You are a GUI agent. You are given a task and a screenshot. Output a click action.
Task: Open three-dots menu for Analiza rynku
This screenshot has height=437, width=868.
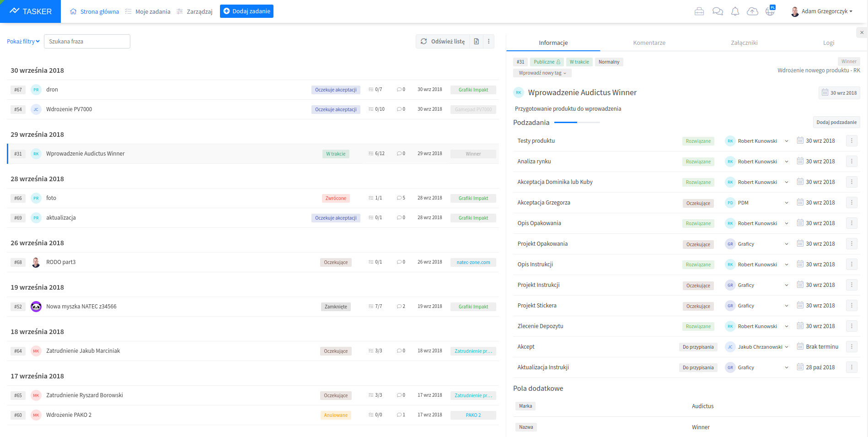click(x=852, y=162)
